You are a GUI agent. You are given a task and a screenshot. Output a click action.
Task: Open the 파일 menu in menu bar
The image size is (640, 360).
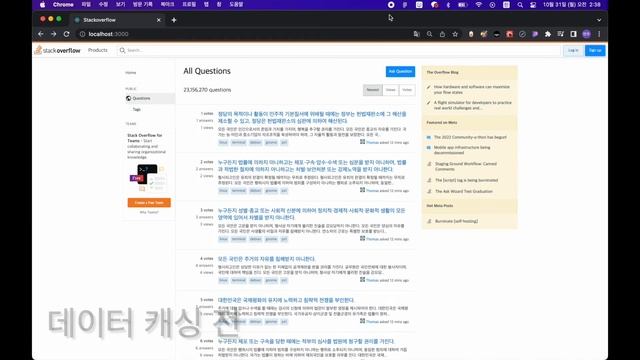click(86, 5)
